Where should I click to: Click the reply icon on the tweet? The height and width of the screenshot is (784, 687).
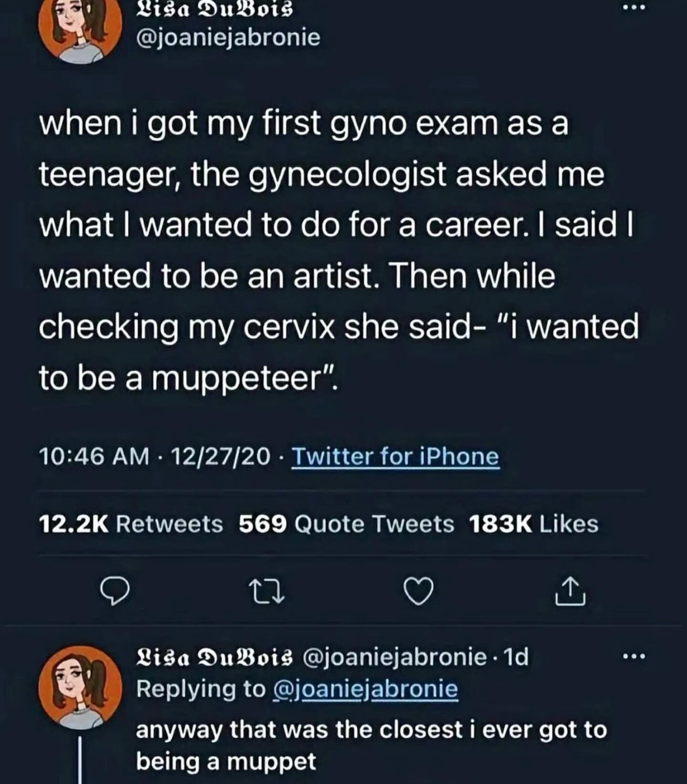point(114,594)
